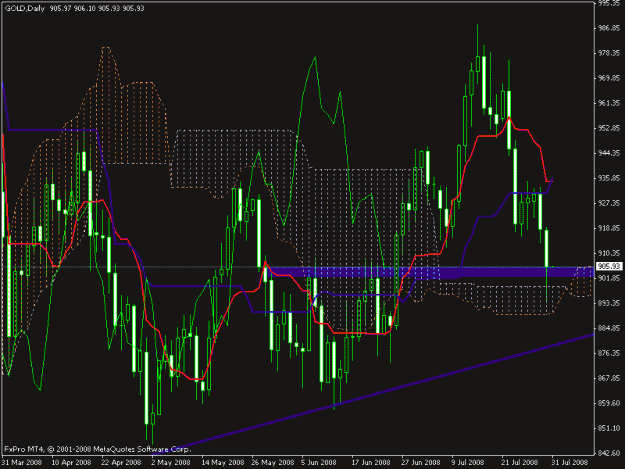The width and height of the screenshot is (625, 469).
Task: Click the 31 Jul 2008 date label
Action: click(x=570, y=463)
